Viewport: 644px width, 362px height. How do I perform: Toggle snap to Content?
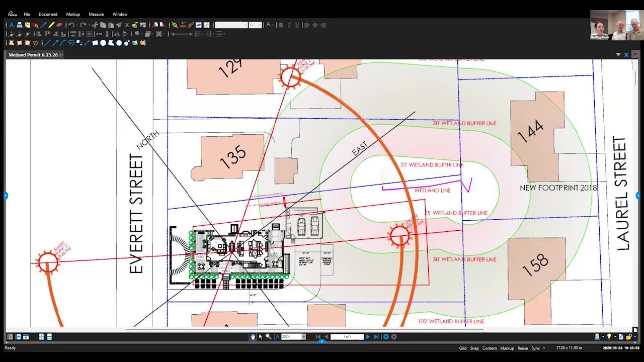click(490, 348)
